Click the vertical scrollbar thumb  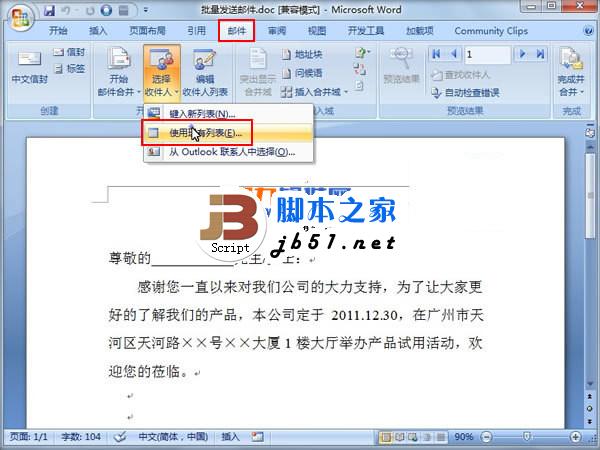click(590, 194)
